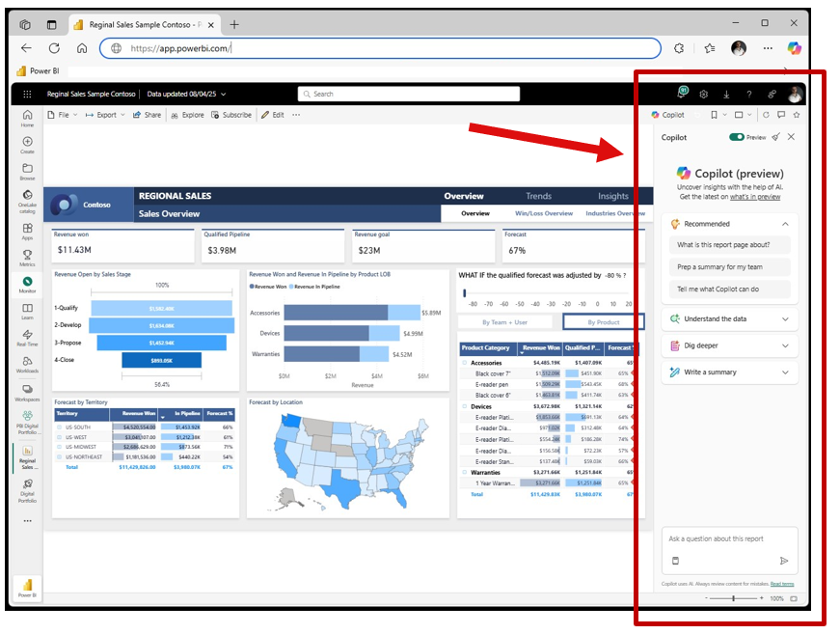Click the Refresh visuals icon
The image size is (840, 634).
coord(766,115)
